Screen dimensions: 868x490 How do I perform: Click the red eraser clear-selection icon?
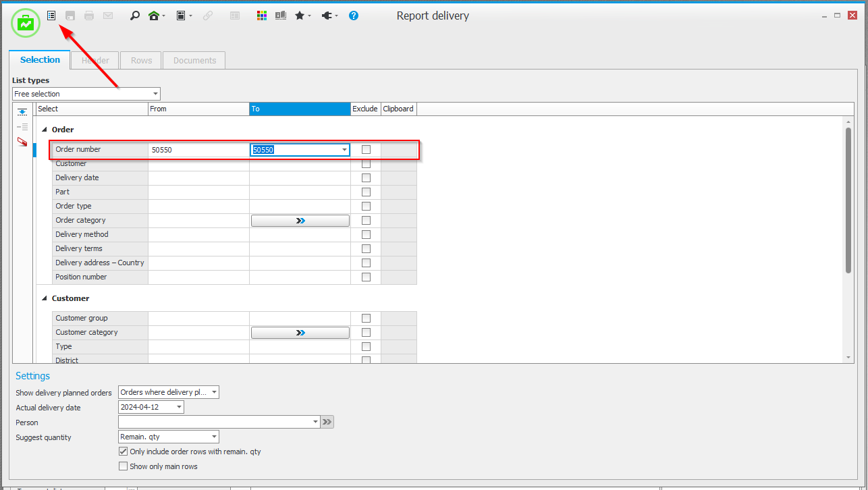click(22, 142)
